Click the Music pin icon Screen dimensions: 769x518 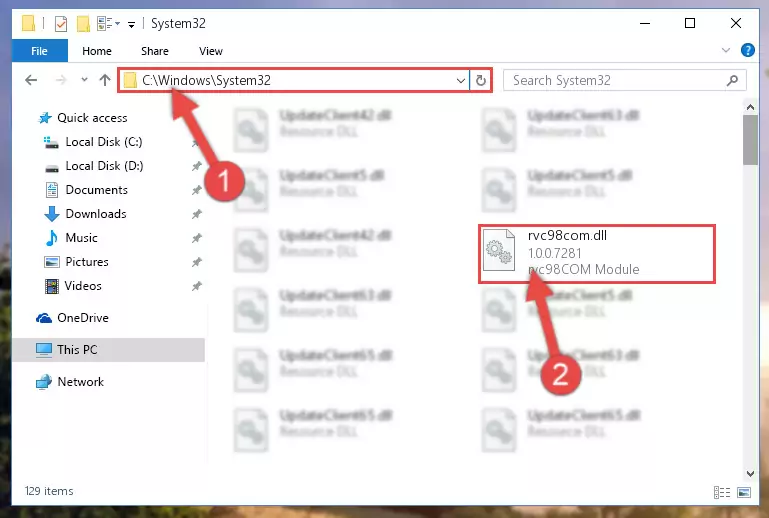click(x=196, y=238)
